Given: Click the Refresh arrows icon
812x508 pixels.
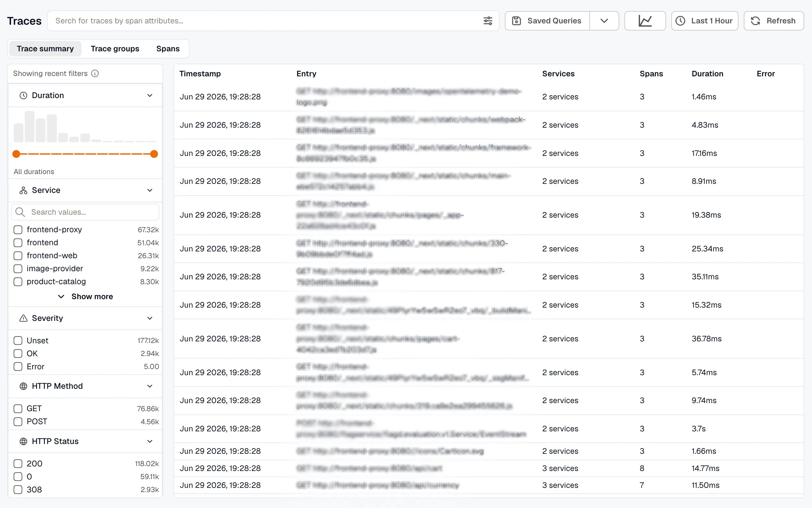Looking at the screenshot, I should [755, 21].
